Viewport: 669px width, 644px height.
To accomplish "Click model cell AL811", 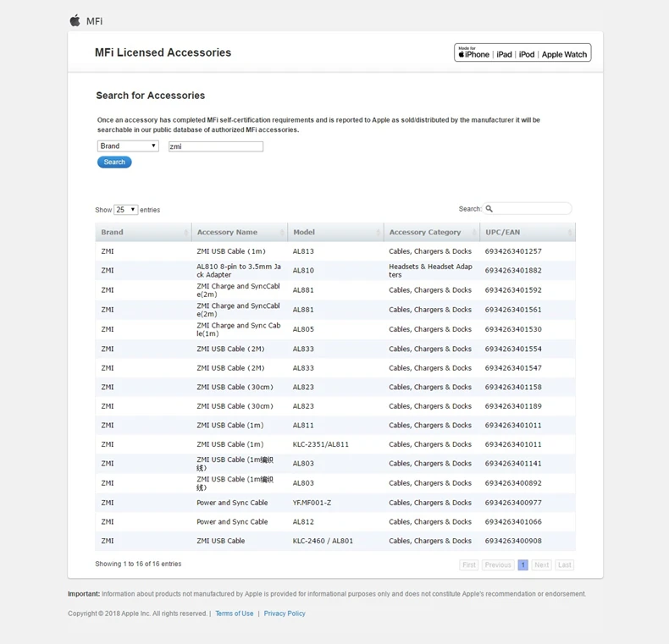I will tap(303, 425).
